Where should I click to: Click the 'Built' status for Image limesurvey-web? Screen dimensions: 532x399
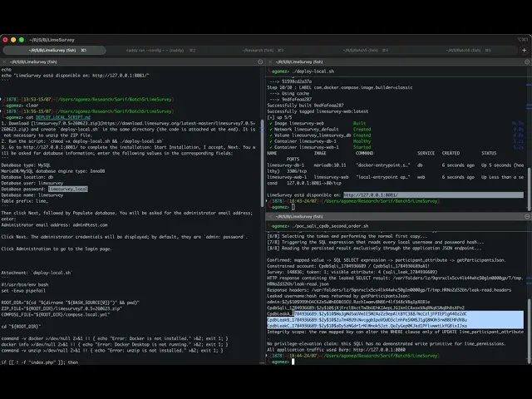pyautogui.click(x=359, y=124)
